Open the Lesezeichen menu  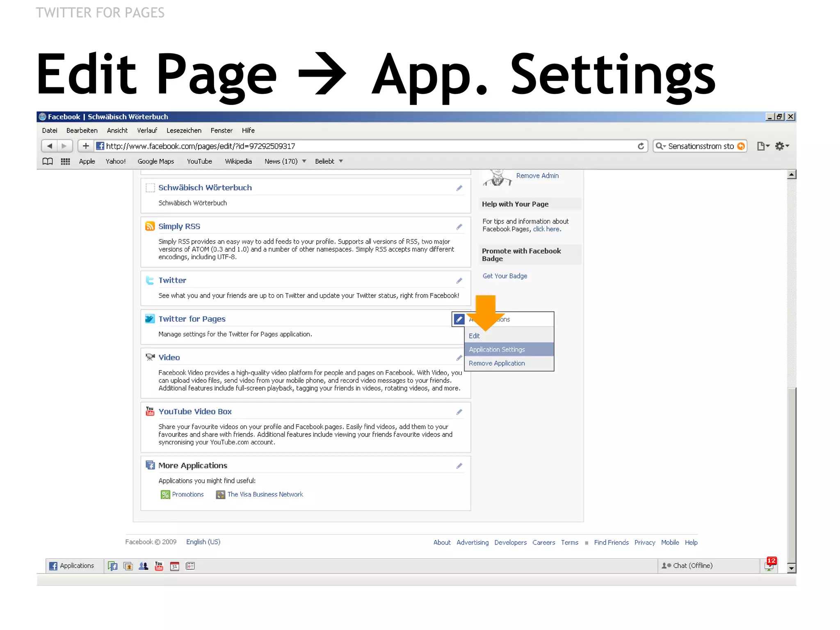[x=184, y=130]
